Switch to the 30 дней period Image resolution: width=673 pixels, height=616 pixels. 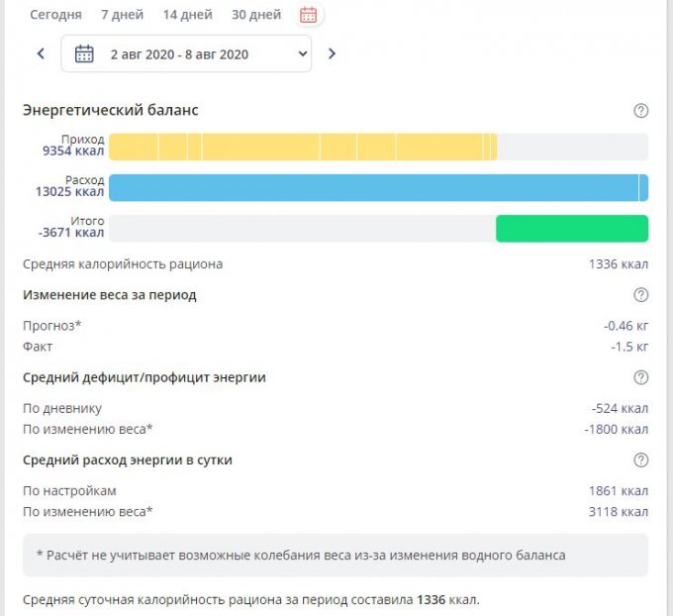click(255, 15)
